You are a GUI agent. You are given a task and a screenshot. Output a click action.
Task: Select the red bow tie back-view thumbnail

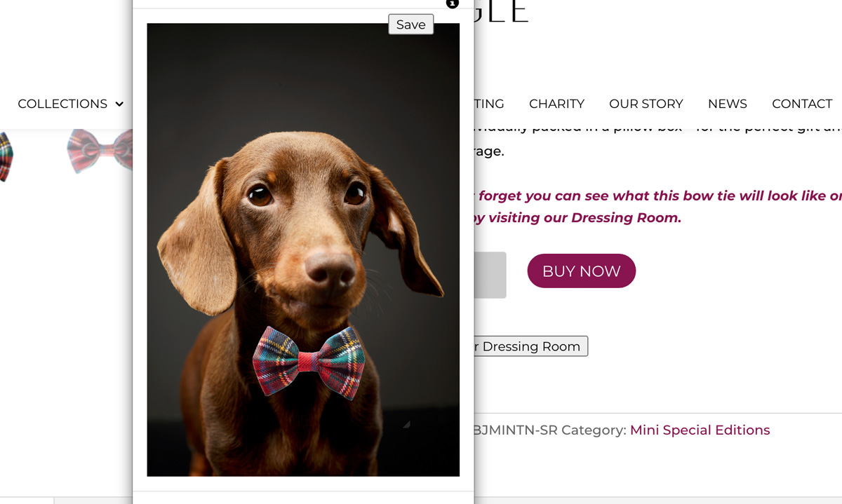click(100, 150)
